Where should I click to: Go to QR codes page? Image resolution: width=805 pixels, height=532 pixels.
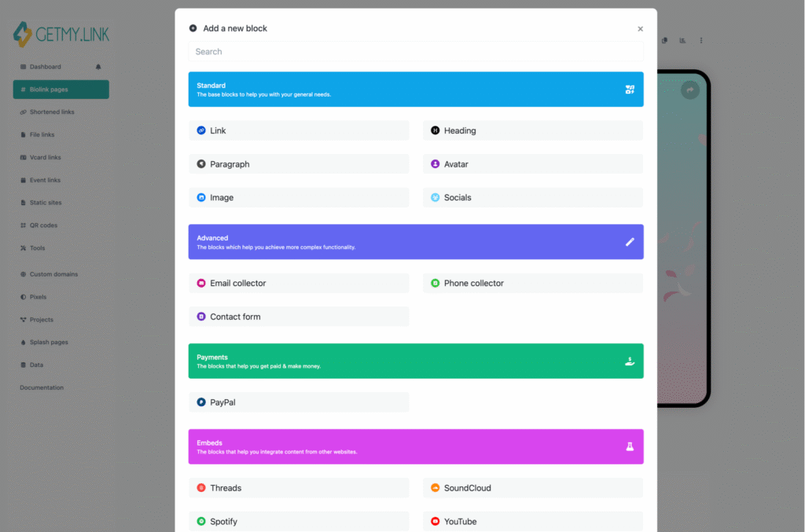click(42, 226)
